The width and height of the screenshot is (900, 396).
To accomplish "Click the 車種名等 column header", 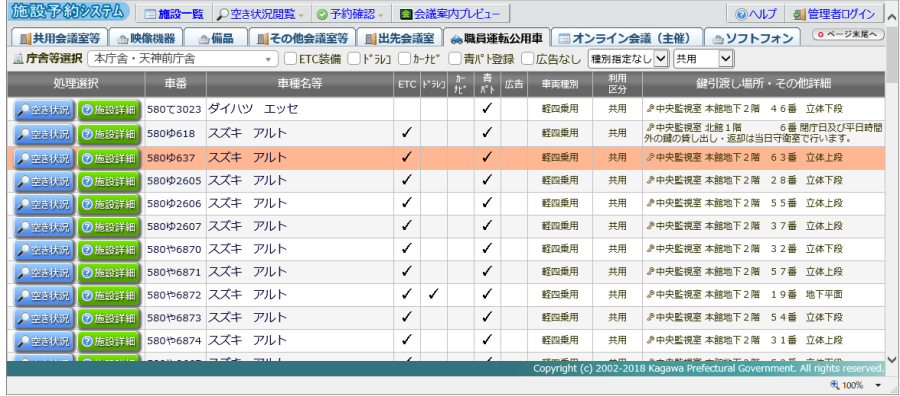I will click(x=299, y=84).
